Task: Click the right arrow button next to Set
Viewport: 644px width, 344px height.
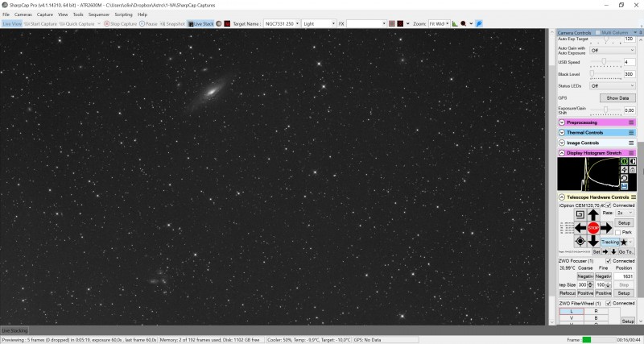Action: [605, 251]
